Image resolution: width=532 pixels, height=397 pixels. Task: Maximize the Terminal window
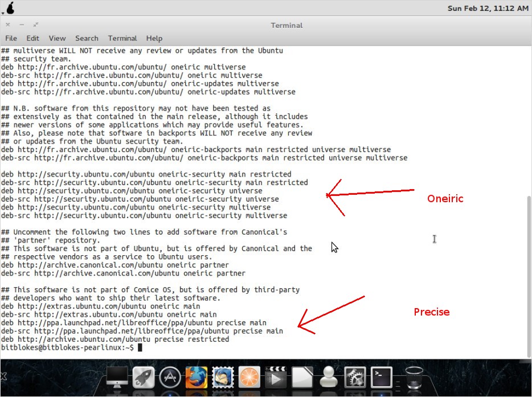(36, 24)
